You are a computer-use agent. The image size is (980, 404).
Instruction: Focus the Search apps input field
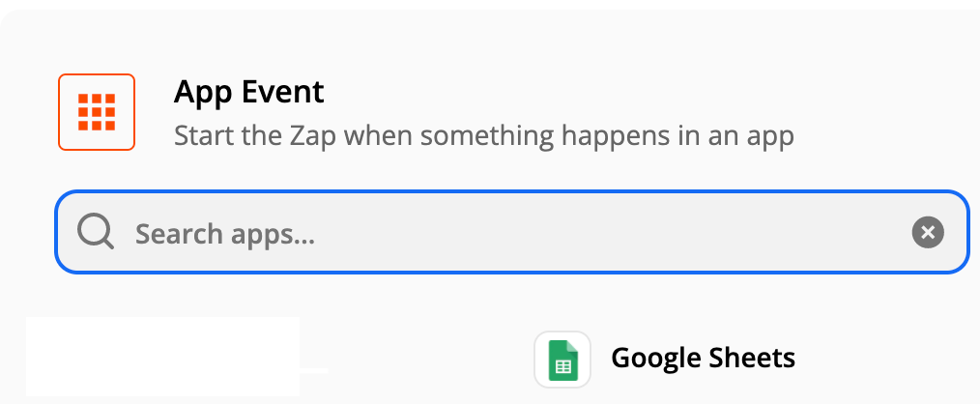click(x=512, y=233)
